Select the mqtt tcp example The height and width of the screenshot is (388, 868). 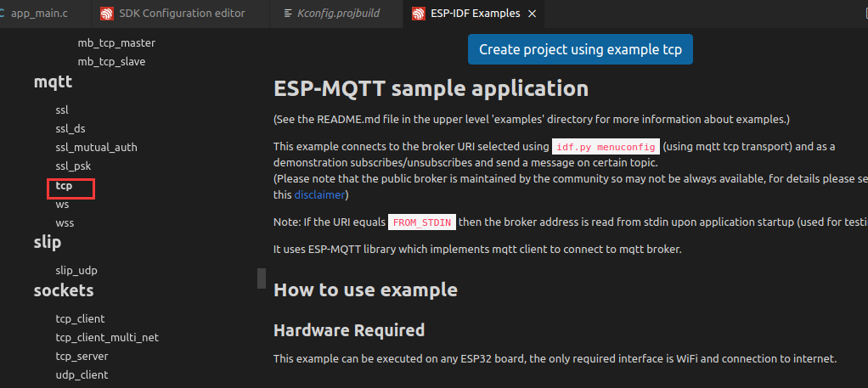[x=64, y=186]
